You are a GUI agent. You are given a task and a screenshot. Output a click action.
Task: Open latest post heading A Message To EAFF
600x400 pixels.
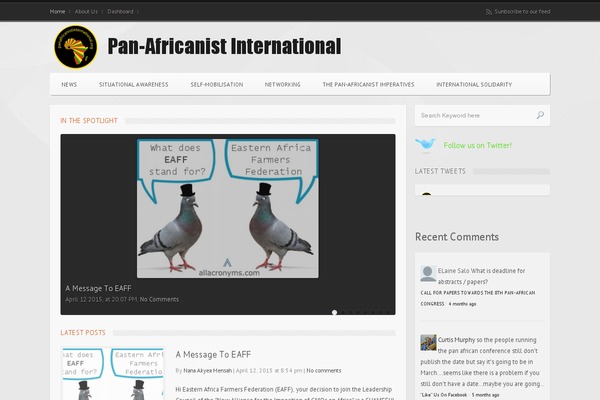point(213,354)
